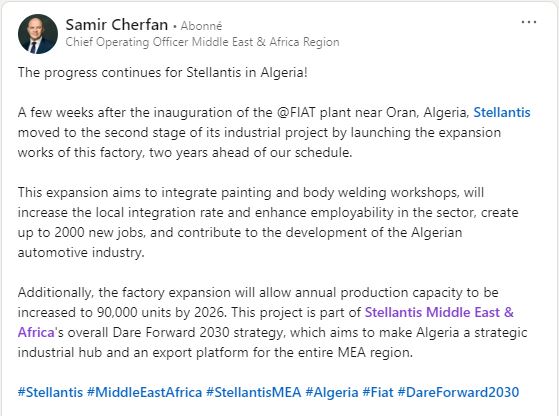Click the blue Stellantis company mention
The height and width of the screenshot is (416, 559).
click(502, 113)
